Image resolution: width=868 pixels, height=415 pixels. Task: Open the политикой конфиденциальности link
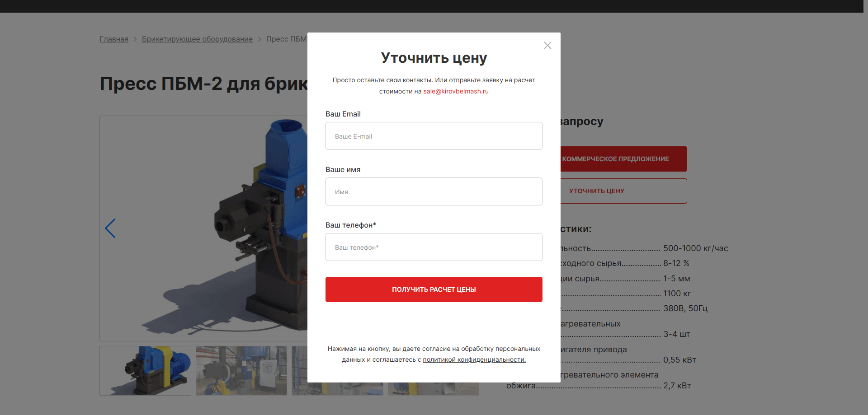click(474, 359)
